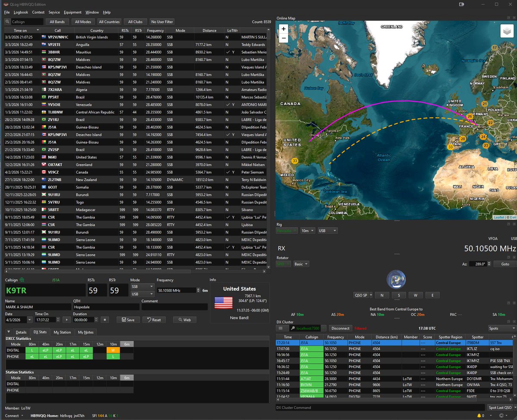The width and height of the screenshot is (517, 420).
Task: Toggle the All Bands filter
Action: pyautogui.click(x=57, y=22)
